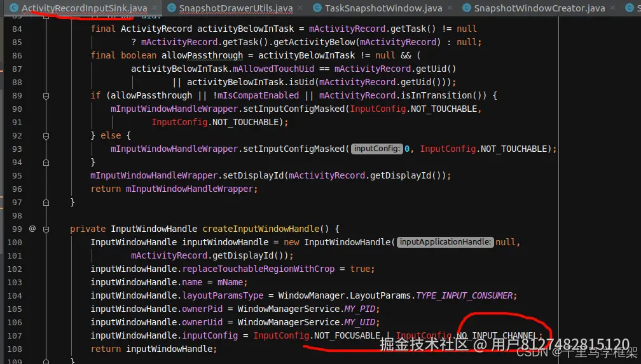
Task: Collapse the createInputWindowHandle method at line 99
Action: tap(46, 229)
